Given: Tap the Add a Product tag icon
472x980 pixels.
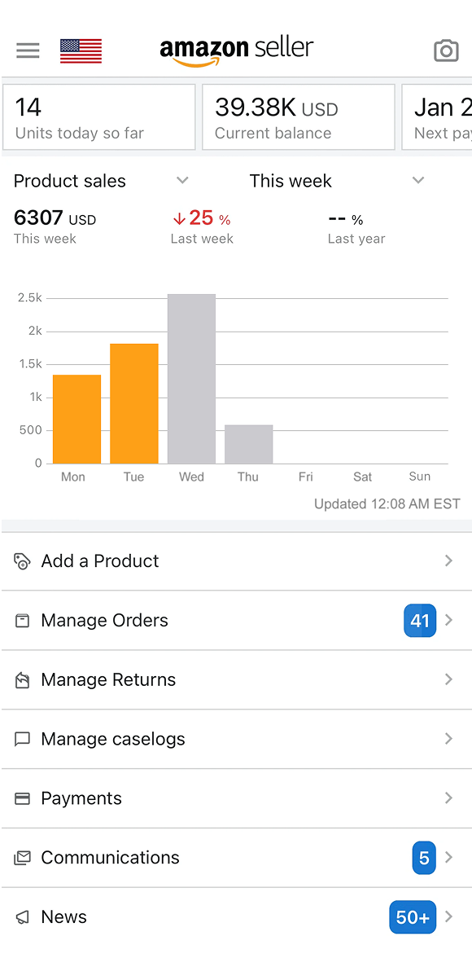Looking at the screenshot, I should click(x=23, y=561).
